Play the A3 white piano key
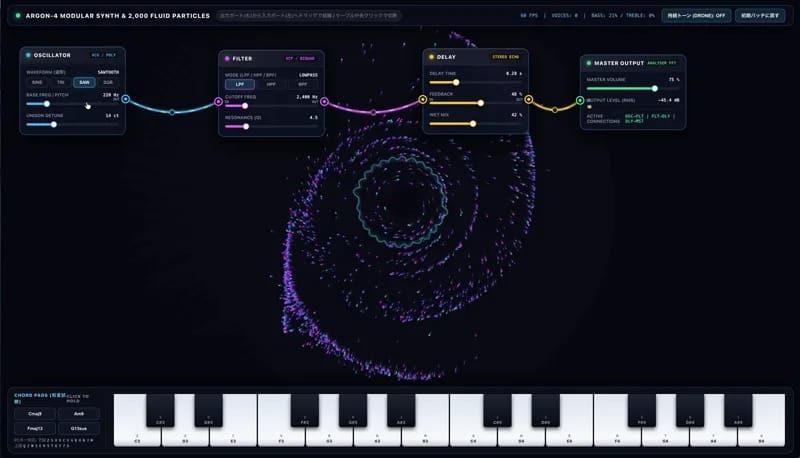The height and width of the screenshot is (458, 800). (377, 437)
